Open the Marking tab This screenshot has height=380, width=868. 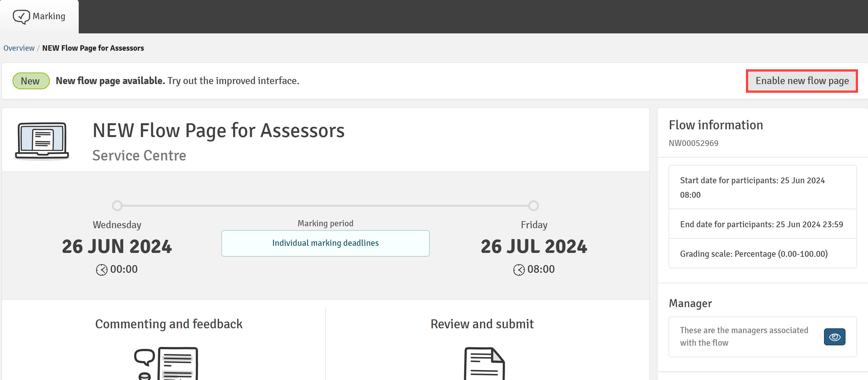coord(39,16)
